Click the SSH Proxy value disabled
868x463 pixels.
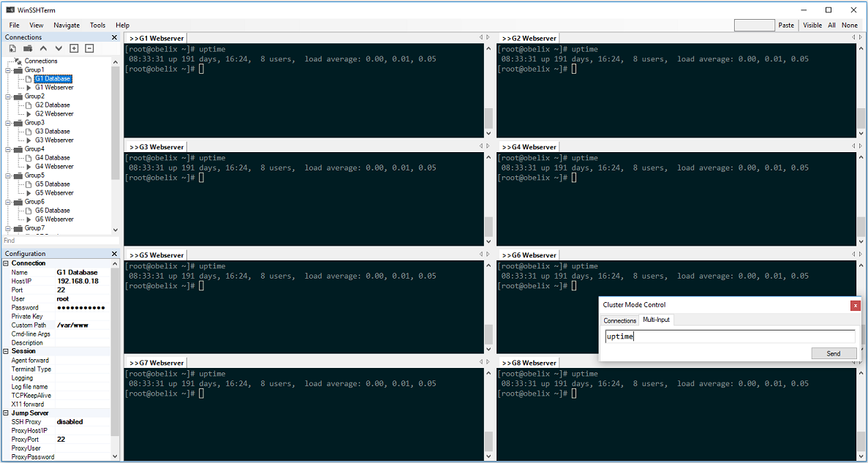[x=69, y=422]
